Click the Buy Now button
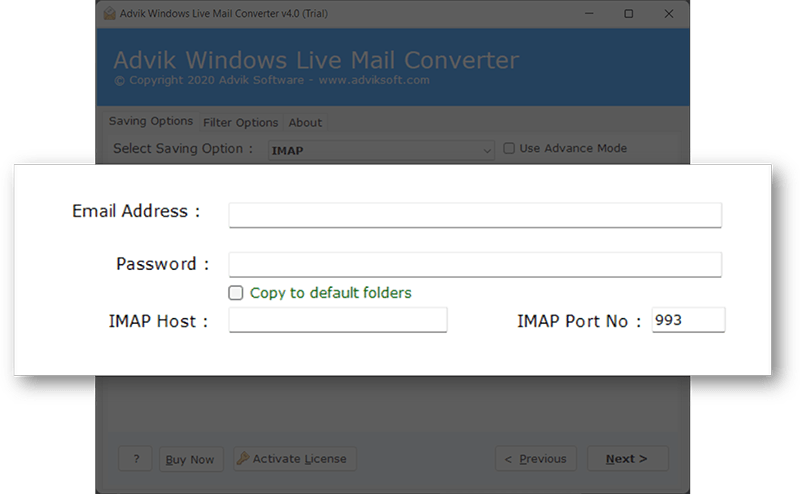The width and height of the screenshot is (800, 494). (190, 459)
